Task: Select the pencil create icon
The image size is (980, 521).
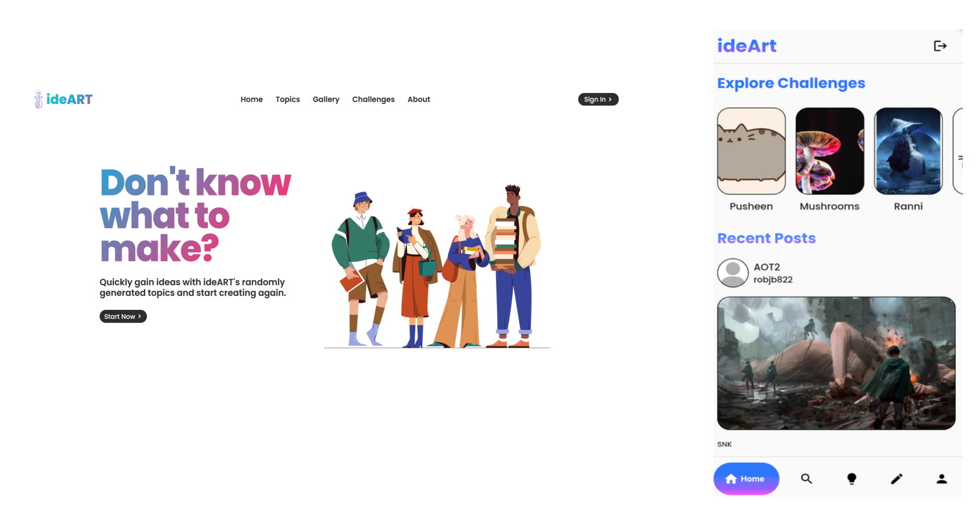Action: click(x=896, y=479)
